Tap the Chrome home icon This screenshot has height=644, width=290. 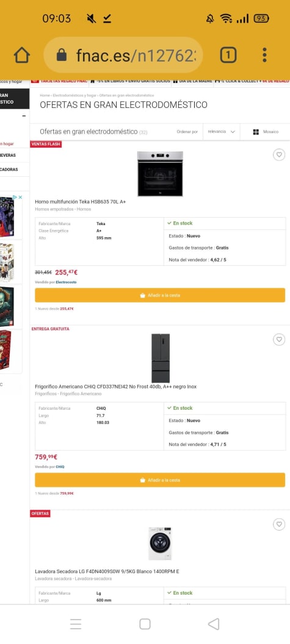(x=22, y=55)
